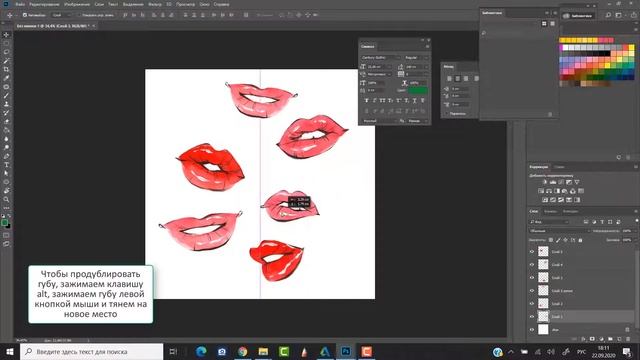The height and width of the screenshot is (360, 640).
Task: Select the Zoom magnifier tool
Action: pyautogui.click(x=6, y=200)
